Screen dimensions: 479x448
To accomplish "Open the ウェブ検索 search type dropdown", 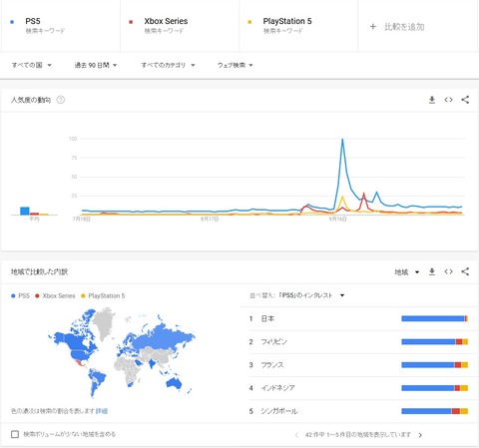I will pyautogui.click(x=236, y=65).
